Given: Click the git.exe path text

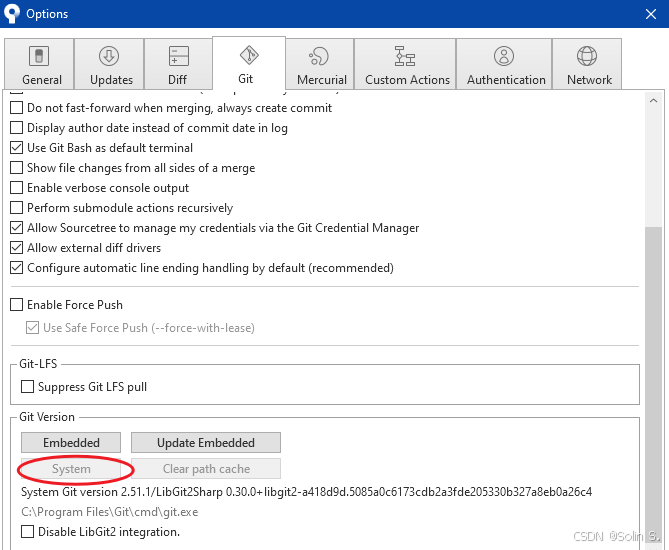Looking at the screenshot, I should [110, 512].
